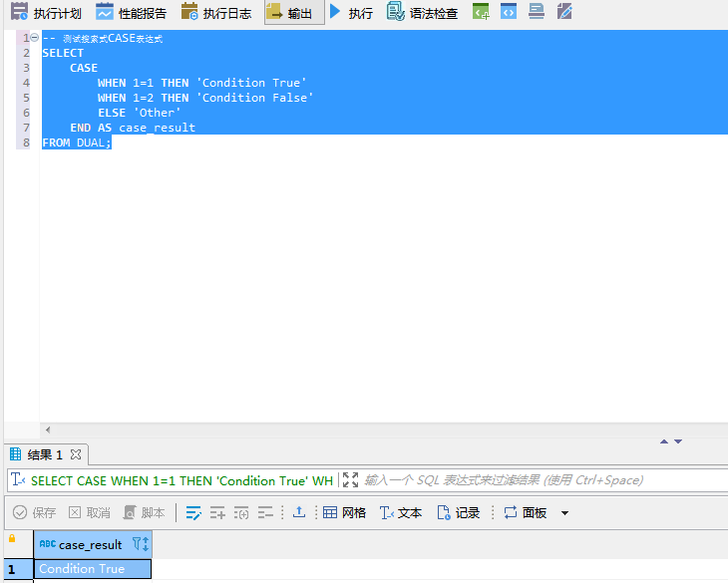Click the filter/sort icon on case_result column
This screenshot has width=728, height=583.
[141, 544]
